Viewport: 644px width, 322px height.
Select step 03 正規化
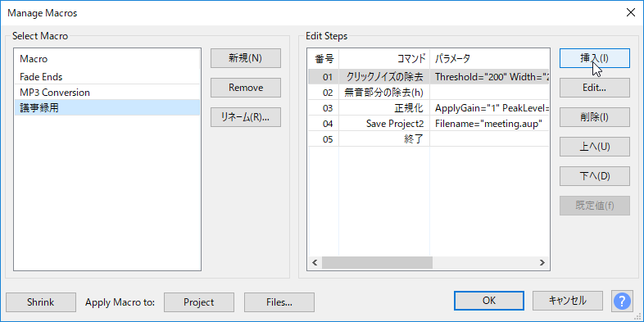428,107
